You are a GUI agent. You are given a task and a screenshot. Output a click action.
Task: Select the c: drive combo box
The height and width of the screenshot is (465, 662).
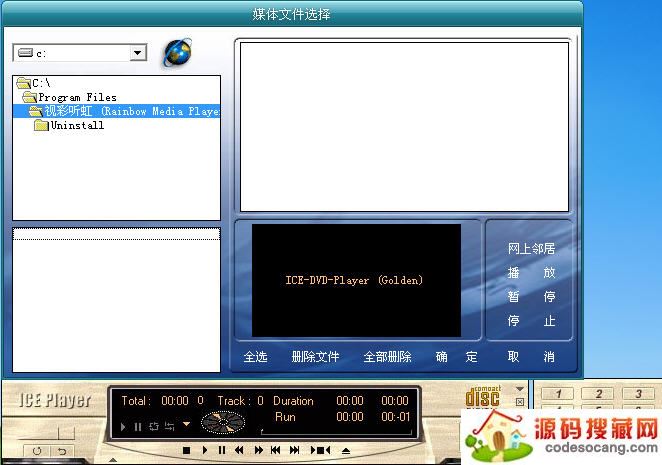pos(80,53)
